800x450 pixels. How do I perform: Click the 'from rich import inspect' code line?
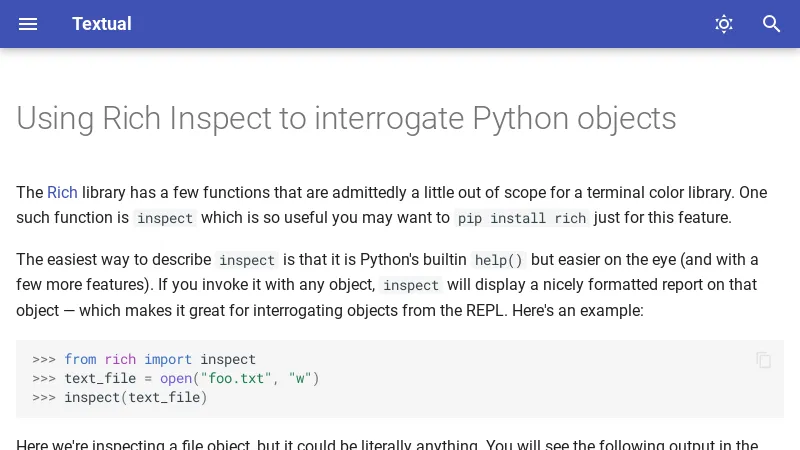[x=160, y=359]
